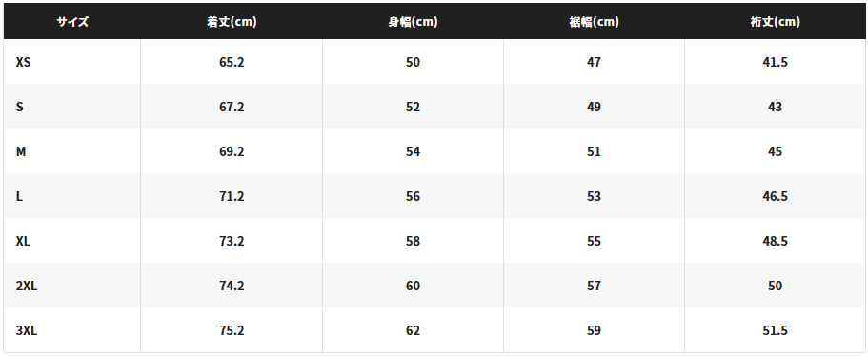Click the 65.2 length value for XS
Screen dimensions: 868x356
pyautogui.click(x=232, y=62)
